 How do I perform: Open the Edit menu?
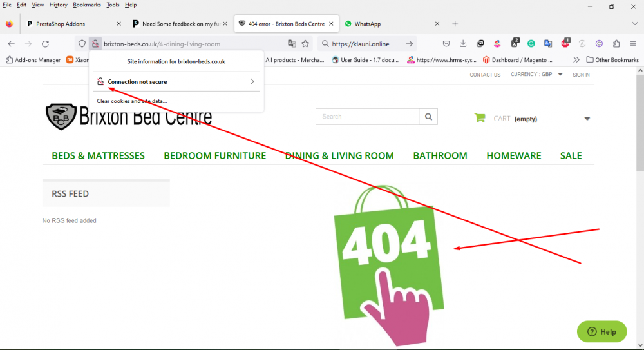coord(21,5)
